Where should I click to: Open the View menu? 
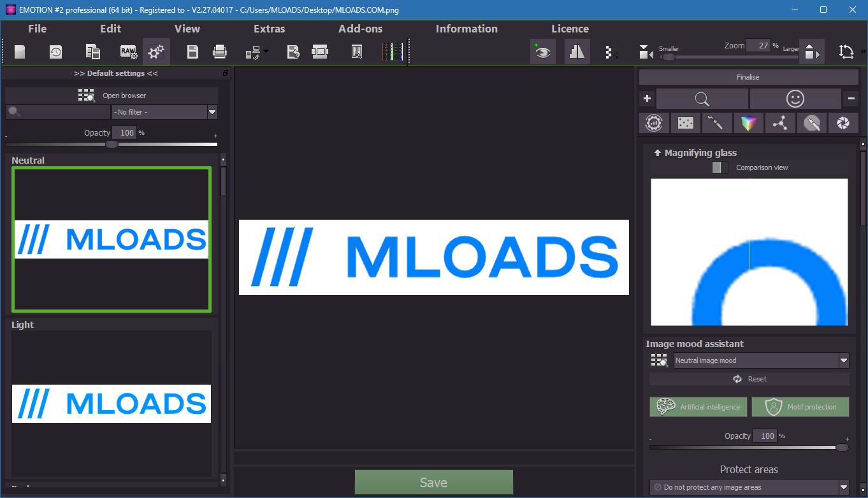coord(187,29)
